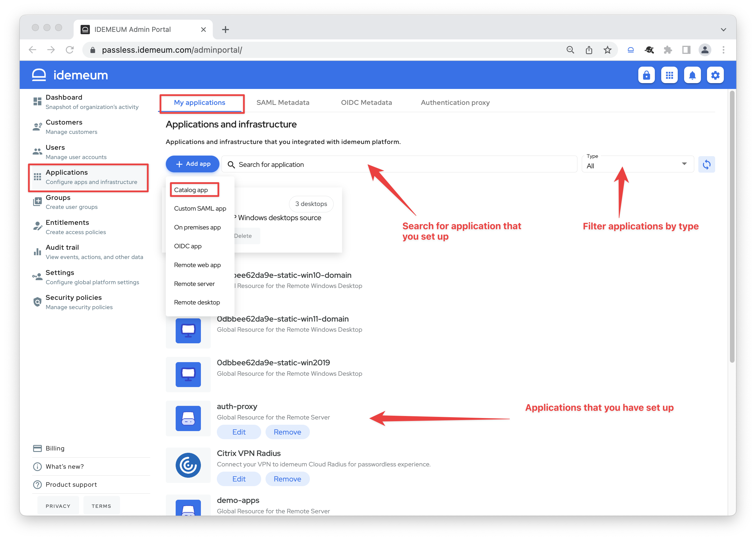Switch to Authentication proxy tab
This screenshot has width=756, height=540.
(455, 103)
